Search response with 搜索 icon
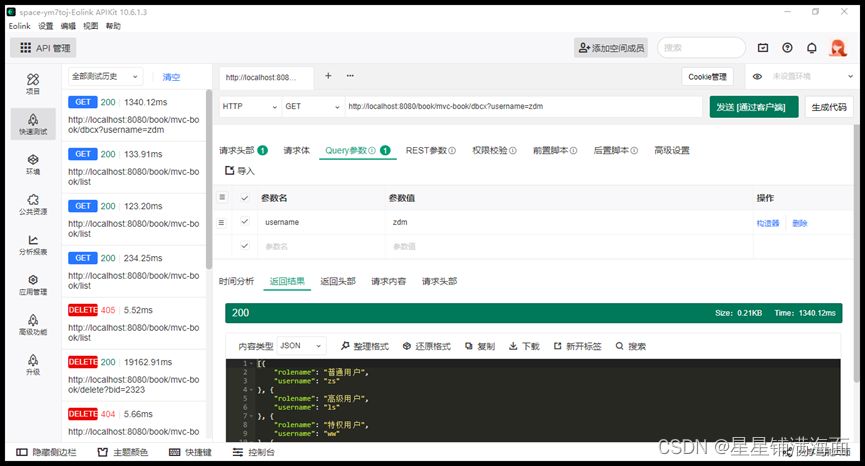 click(631, 346)
